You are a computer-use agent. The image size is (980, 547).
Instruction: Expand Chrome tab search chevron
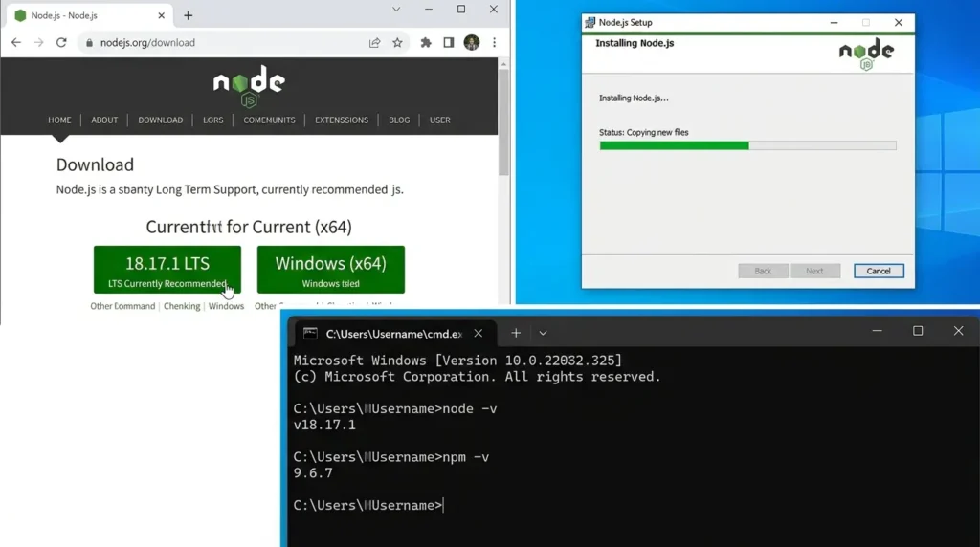(396, 10)
